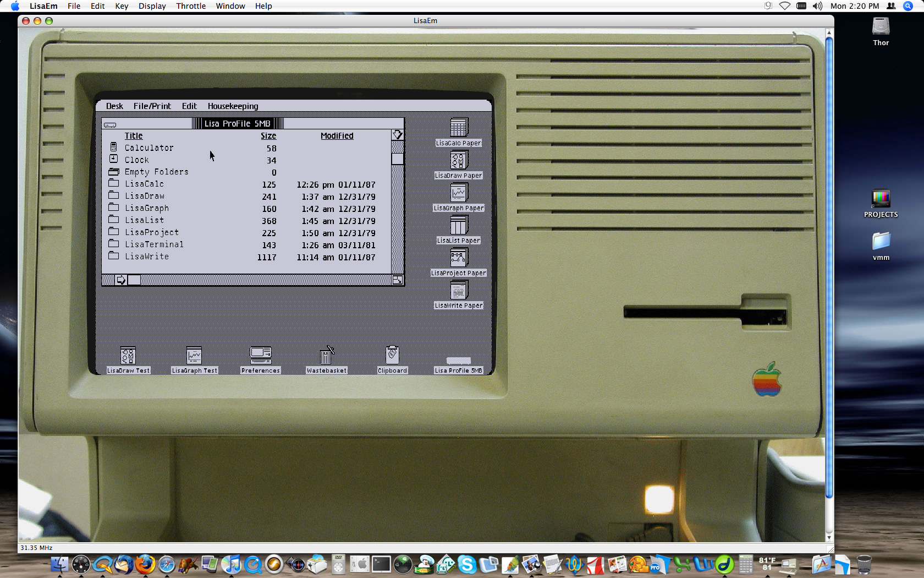Click the ProFile window title bar disk icon
This screenshot has height=578, width=924.
[x=110, y=125]
